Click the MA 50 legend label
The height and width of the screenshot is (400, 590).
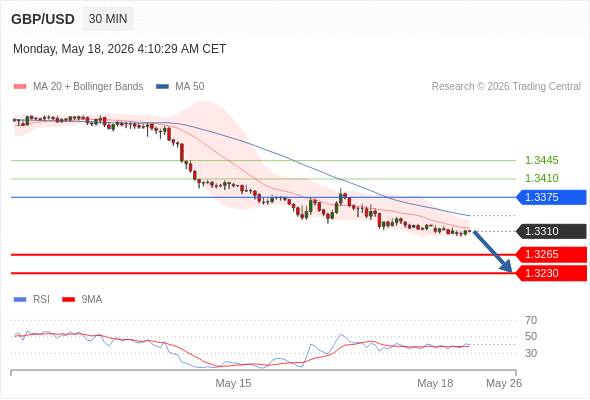190,87
